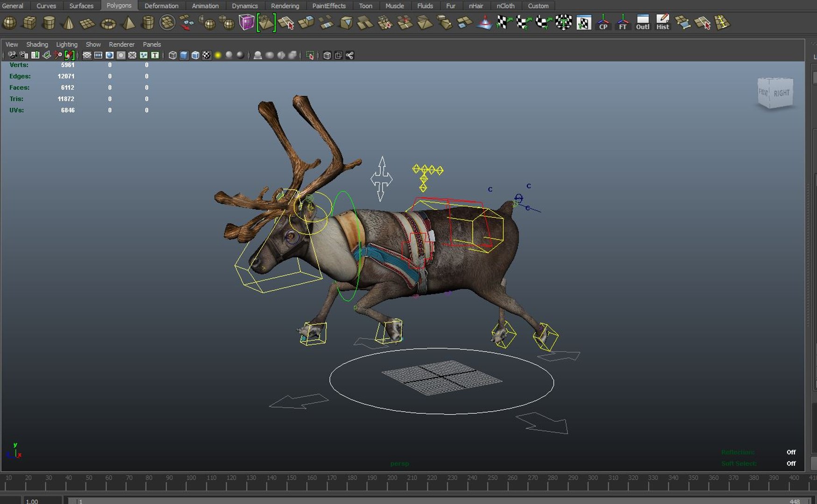Screen dimensions: 817x504
Task: Create a polygon pipe from shelf
Action: pos(148,22)
